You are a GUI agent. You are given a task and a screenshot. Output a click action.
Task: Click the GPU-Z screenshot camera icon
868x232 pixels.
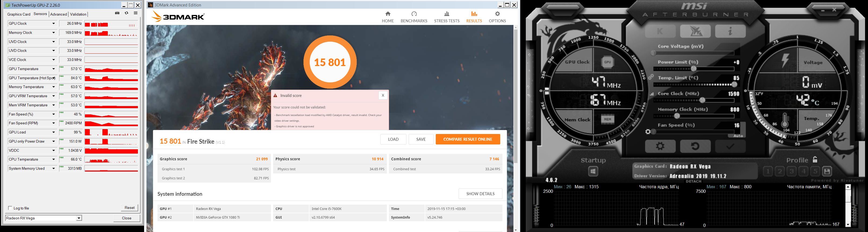(117, 13)
